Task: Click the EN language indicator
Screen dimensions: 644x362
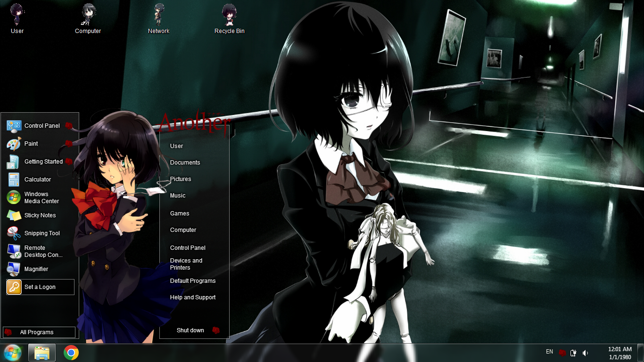Action: (x=549, y=352)
